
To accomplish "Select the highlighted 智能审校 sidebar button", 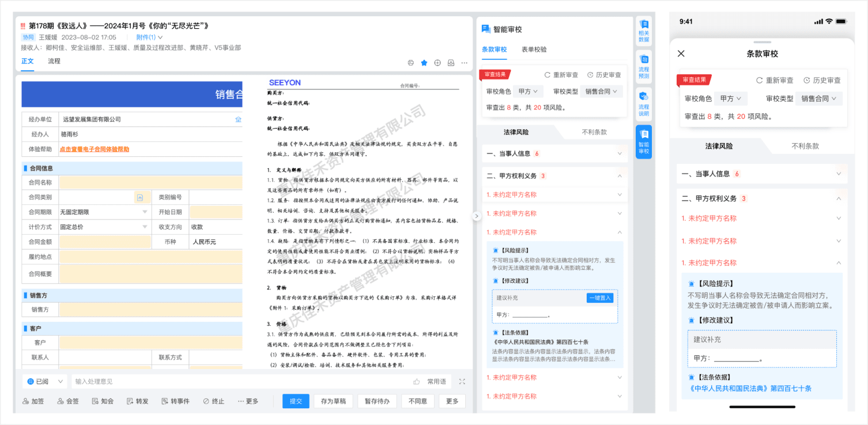I will tap(644, 142).
